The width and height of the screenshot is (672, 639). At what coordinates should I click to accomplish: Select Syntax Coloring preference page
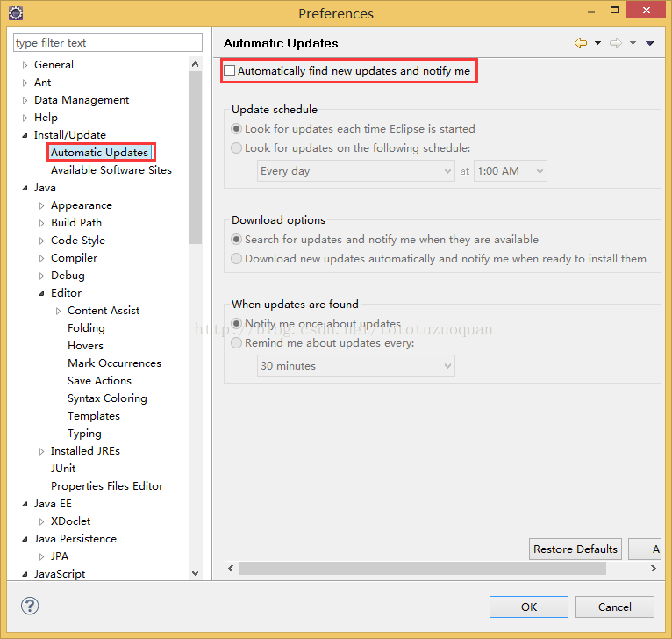(107, 398)
